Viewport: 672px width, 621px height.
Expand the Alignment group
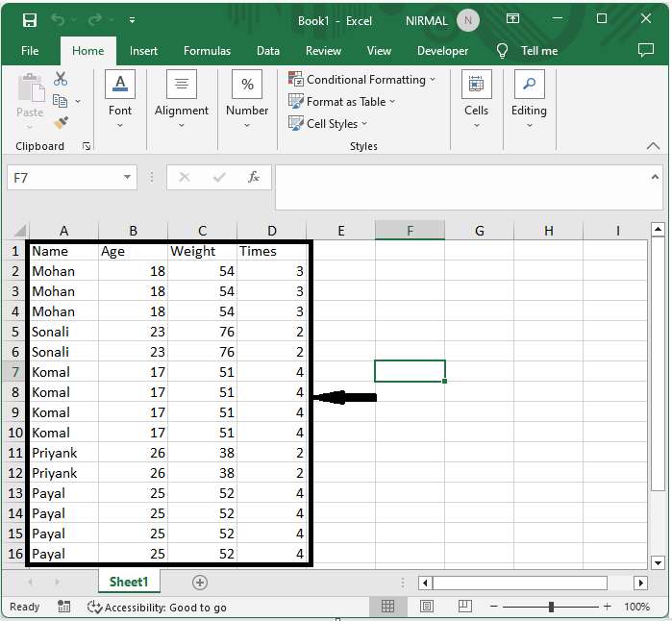pyautogui.click(x=182, y=99)
